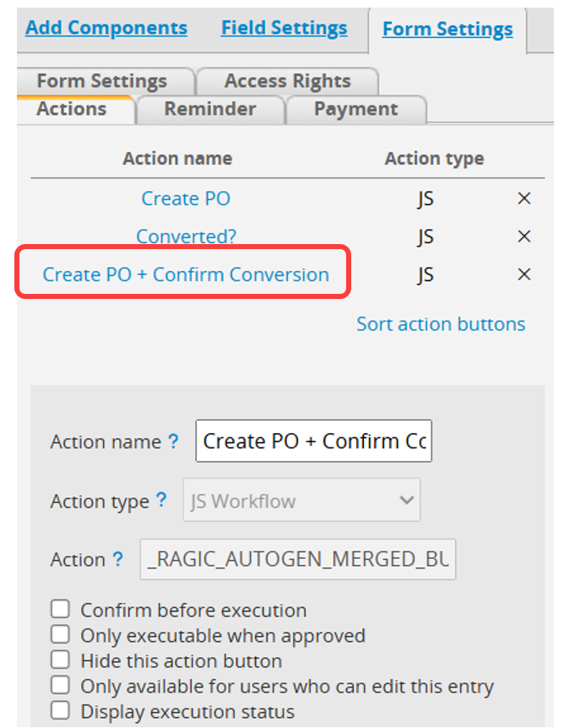Select the Access Rights sub-tab
Viewport: 564px width, 728px height.
click(287, 81)
